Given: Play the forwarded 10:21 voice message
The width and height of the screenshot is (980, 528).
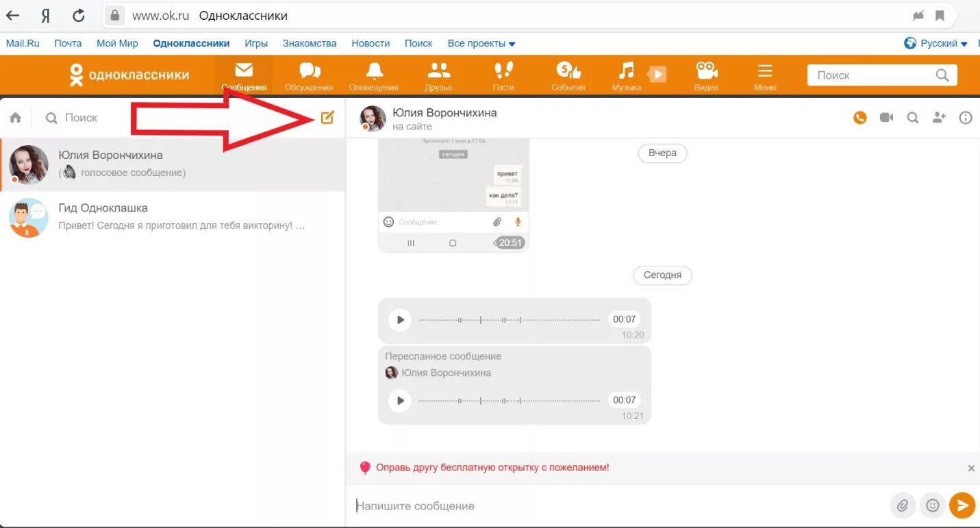Looking at the screenshot, I should tap(400, 401).
